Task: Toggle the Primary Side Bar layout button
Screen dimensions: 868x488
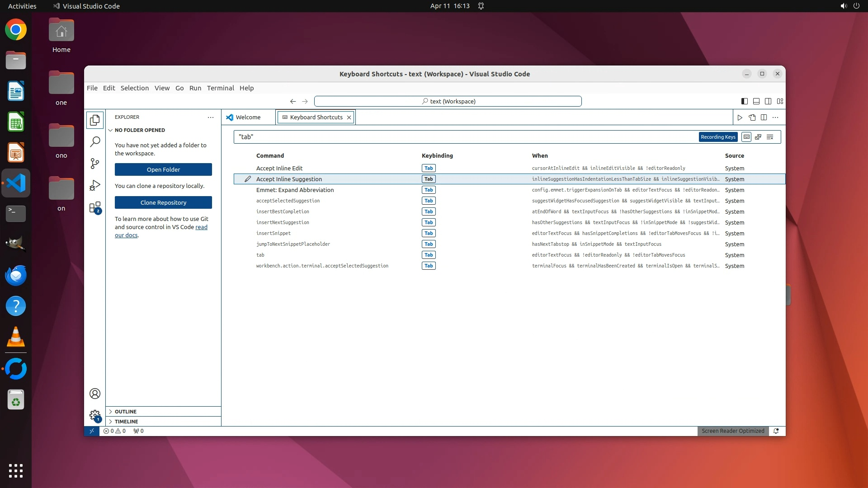Action: (744, 101)
